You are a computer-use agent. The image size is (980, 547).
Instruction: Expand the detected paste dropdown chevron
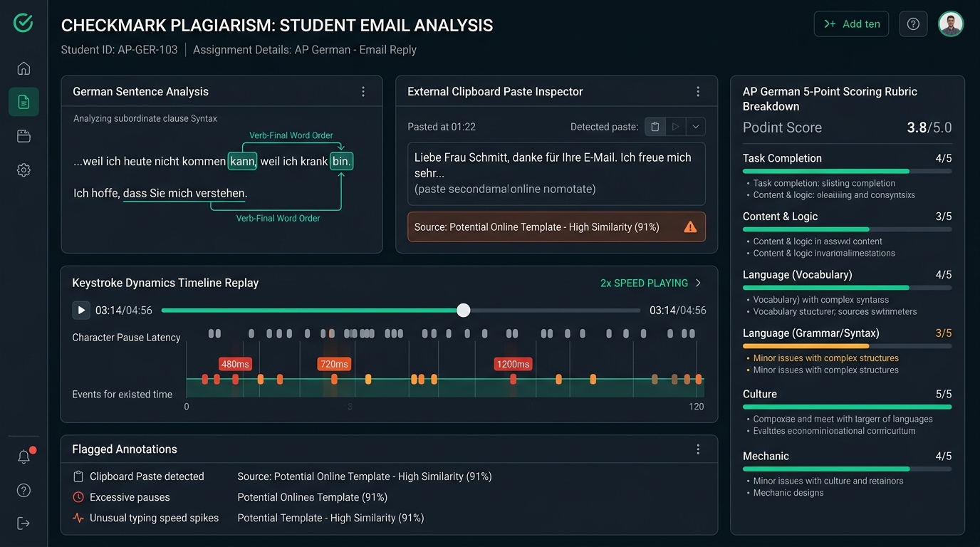point(695,127)
